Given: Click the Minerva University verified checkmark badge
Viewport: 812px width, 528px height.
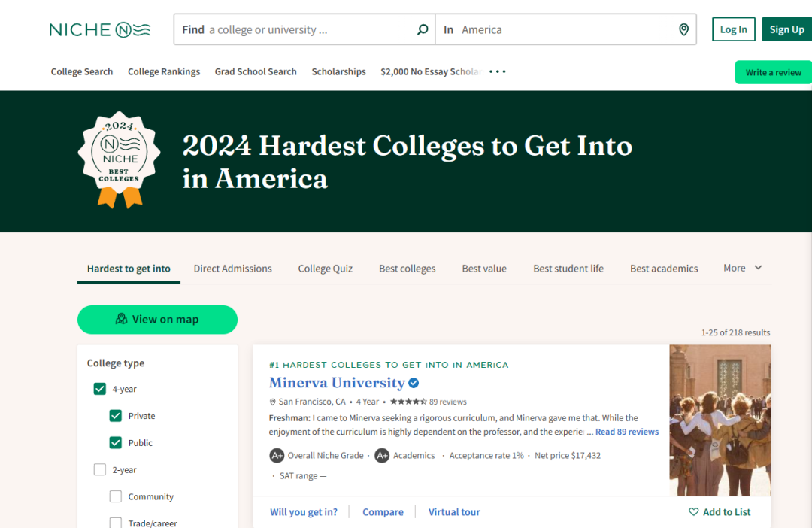Looking at the screenshot, I should [414, 383].
